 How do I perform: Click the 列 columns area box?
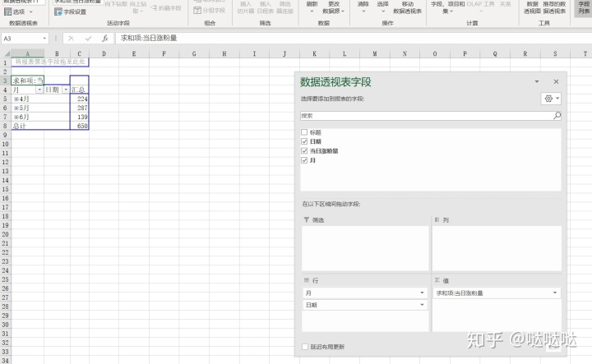pos(497,248)
